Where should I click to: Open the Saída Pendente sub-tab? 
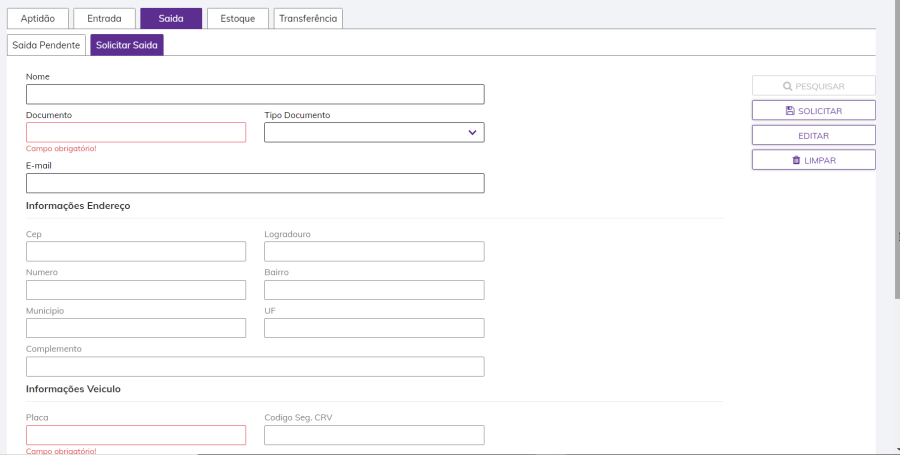tap(46, 45)
